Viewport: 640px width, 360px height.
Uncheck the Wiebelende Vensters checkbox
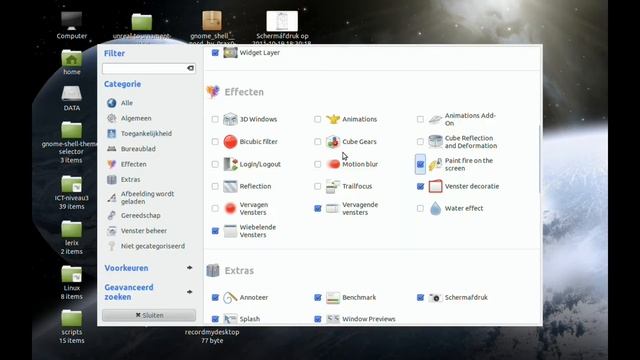(x=215, y=231)
